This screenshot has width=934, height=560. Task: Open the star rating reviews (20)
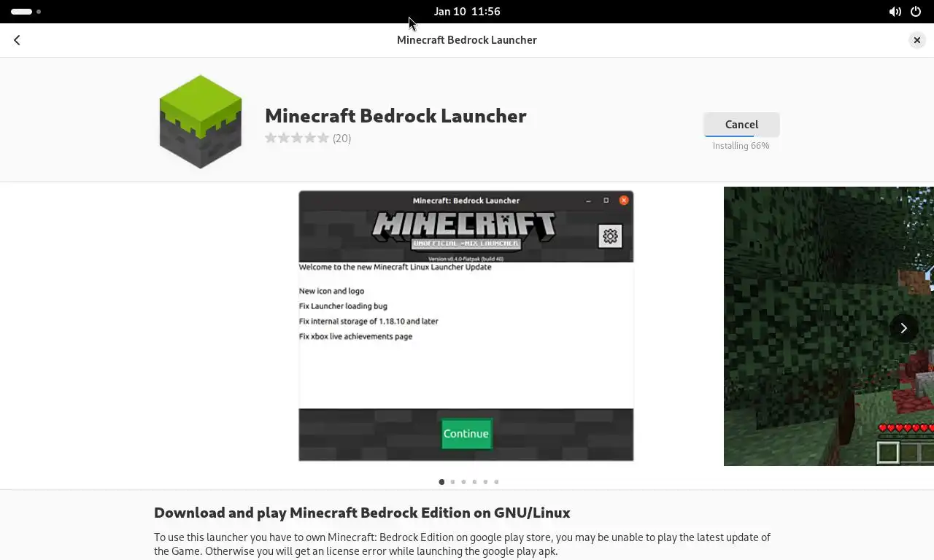[x=308, y=138]
